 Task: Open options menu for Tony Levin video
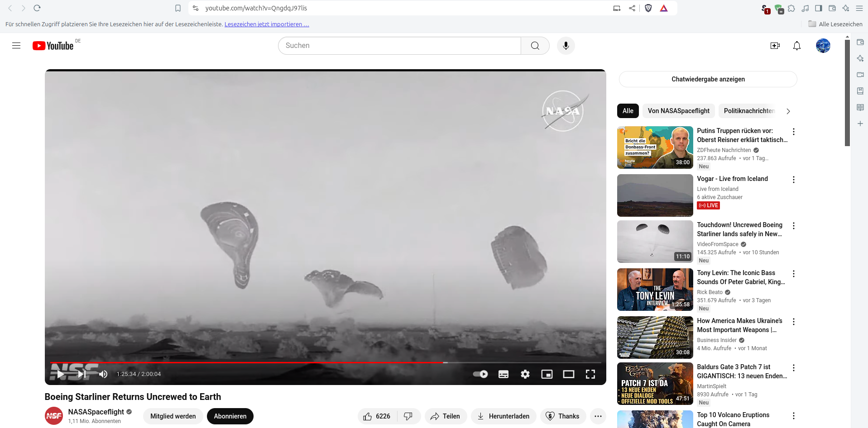click(793, 274)
